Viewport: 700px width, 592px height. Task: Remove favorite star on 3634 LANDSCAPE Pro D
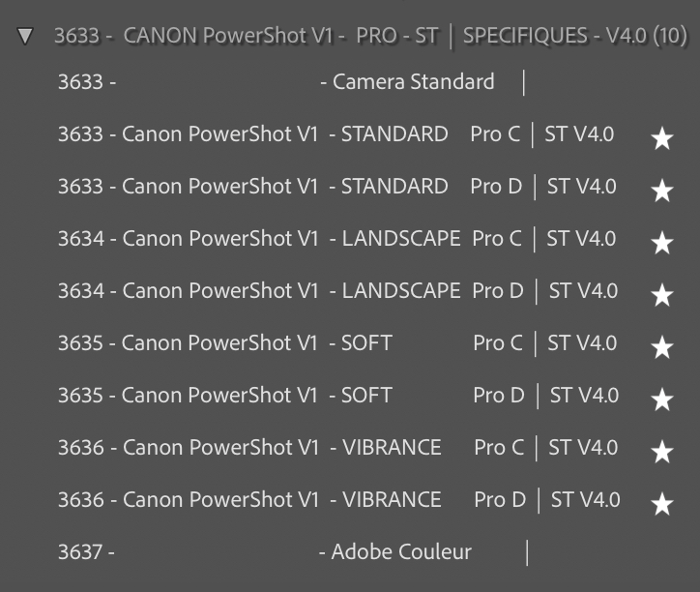(x=662, y=295)
